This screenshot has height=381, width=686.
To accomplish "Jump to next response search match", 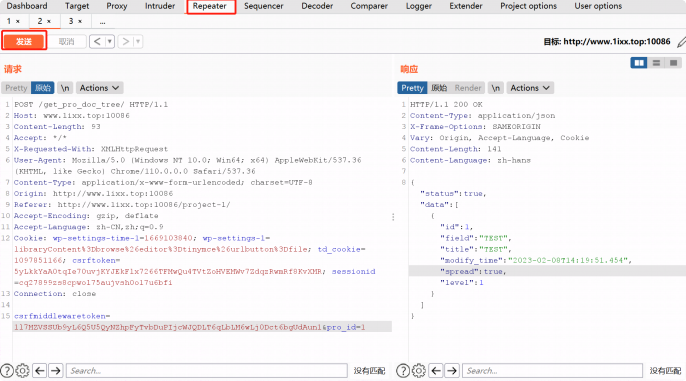I will [x=452, y=371].
